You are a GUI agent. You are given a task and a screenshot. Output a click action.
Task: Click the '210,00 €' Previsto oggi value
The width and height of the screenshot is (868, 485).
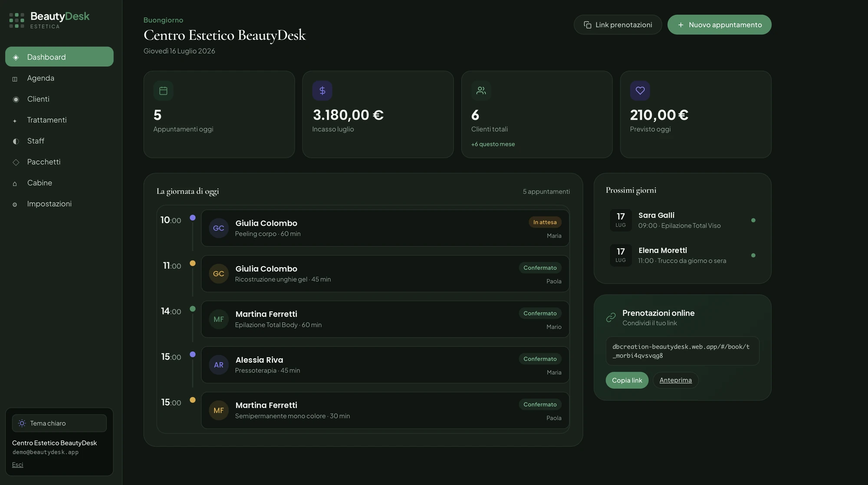pyautogui.click(x=659, y=115)
